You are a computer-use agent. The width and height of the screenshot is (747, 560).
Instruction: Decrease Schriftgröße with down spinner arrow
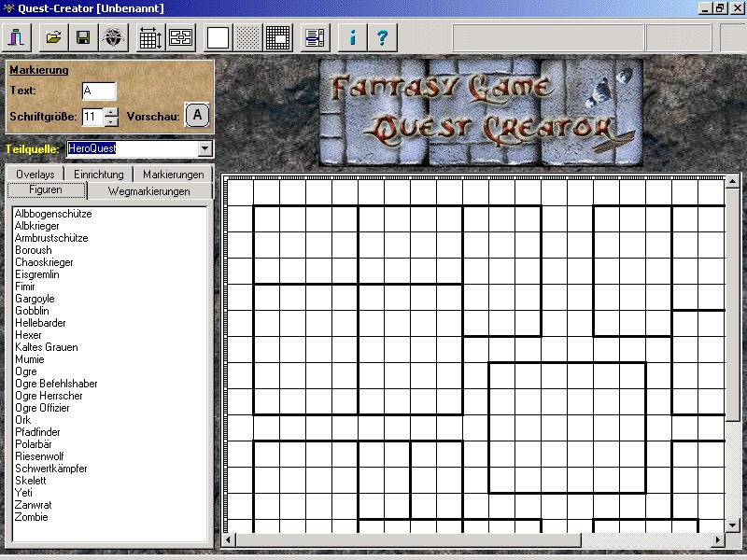pyautogui.click(x=111, y=121)
